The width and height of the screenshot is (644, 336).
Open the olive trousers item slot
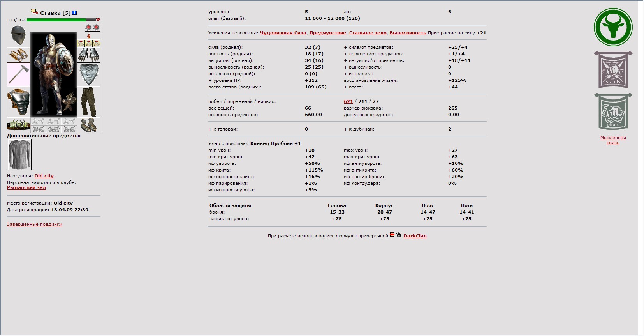(x=89, y=101)
